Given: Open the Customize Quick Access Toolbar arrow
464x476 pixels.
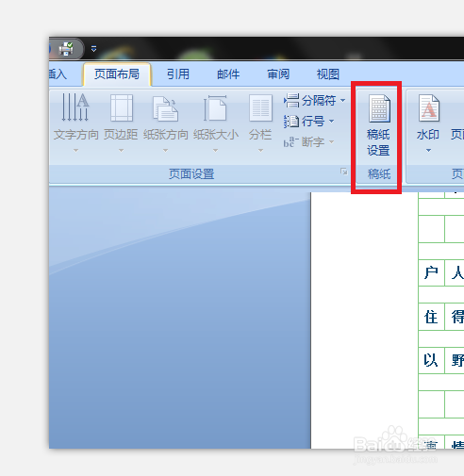Looking at the screenshot, I should tap(93, 49).
